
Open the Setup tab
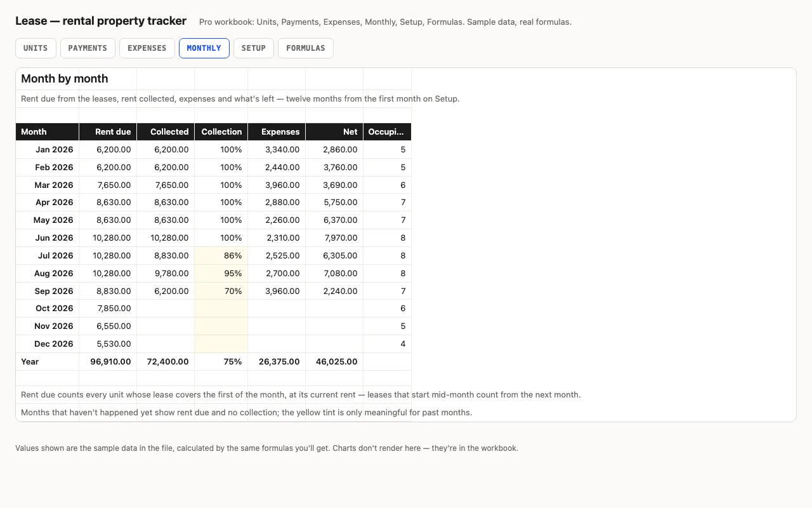pos(254,48)
